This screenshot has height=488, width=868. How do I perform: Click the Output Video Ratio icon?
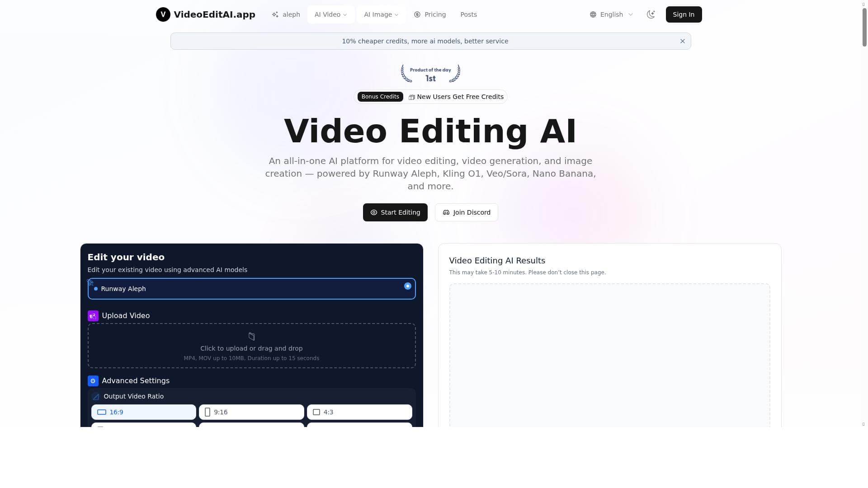pyautogui.click(x=96, y=397)
